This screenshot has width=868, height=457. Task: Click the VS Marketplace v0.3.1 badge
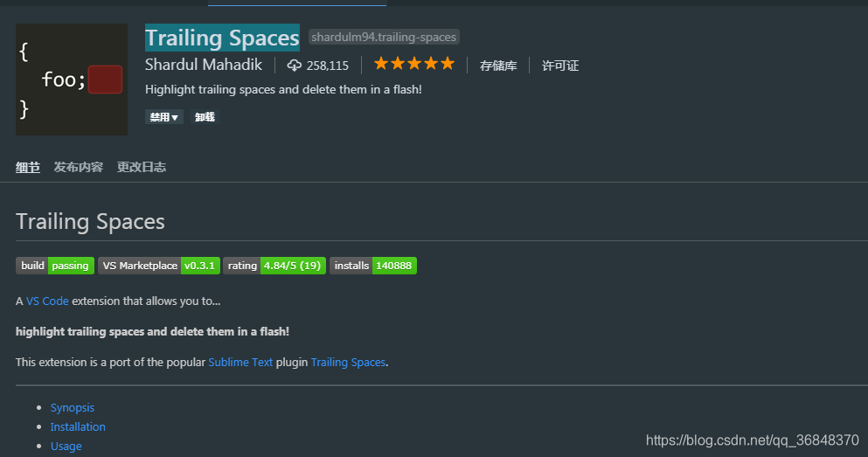(159, 266)
